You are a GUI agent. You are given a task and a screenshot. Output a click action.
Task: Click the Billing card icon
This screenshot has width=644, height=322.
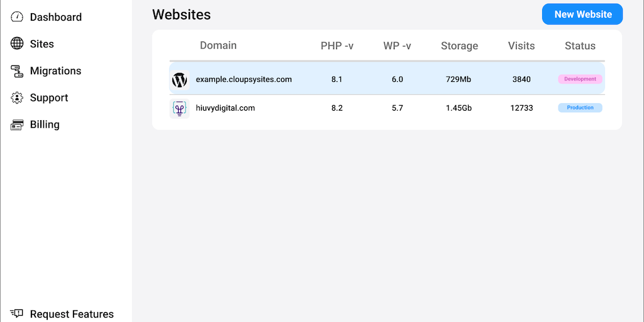click(x=17, y=125)
